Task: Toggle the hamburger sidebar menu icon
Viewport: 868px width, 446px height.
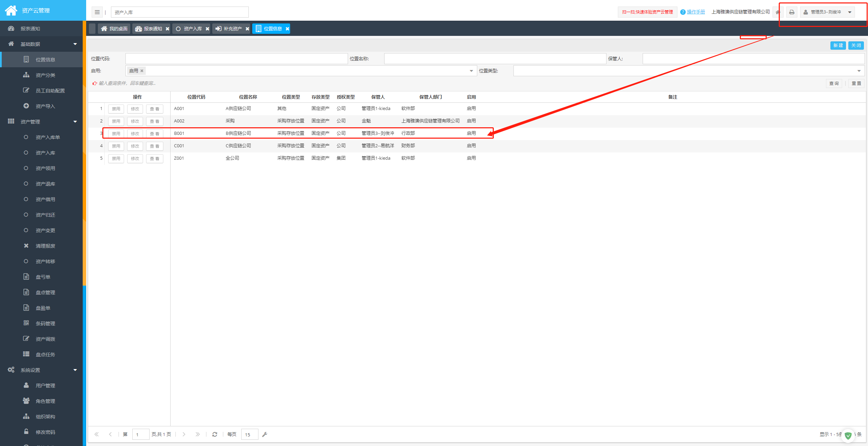Action: (97, 12)
